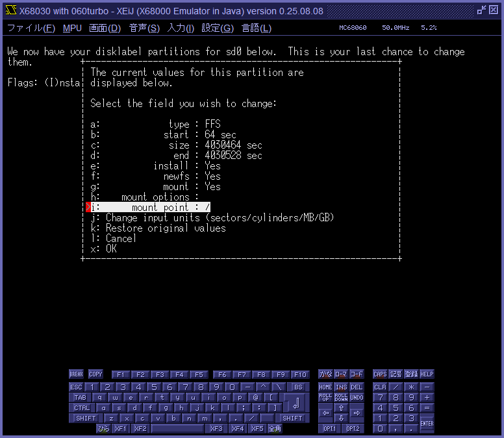
Task: Click the ROLL UP key
Action: tap(325, 398)
